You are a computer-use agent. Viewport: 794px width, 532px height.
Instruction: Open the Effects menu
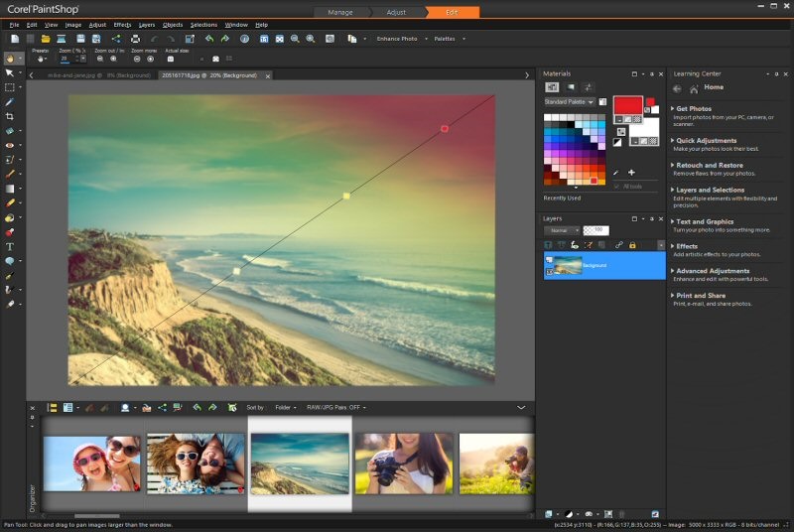122,24
